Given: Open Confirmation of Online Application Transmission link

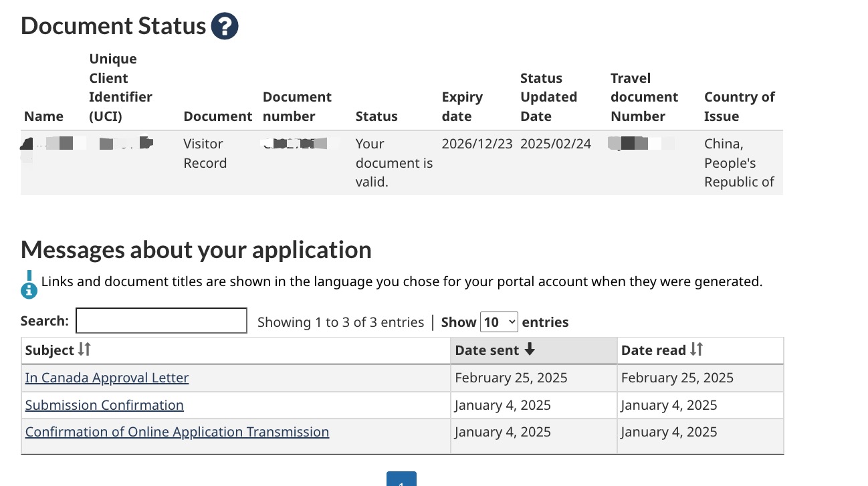Looking at the screenshot, I should tap(177, 432).
